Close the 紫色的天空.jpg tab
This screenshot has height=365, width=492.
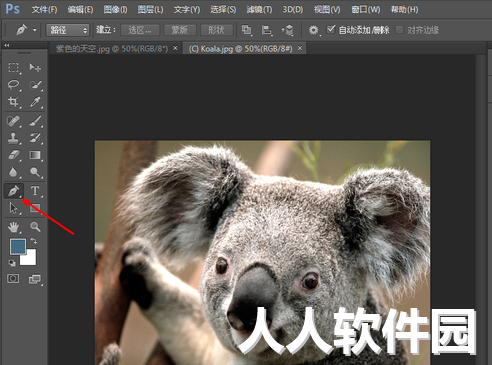coord(175,48)
